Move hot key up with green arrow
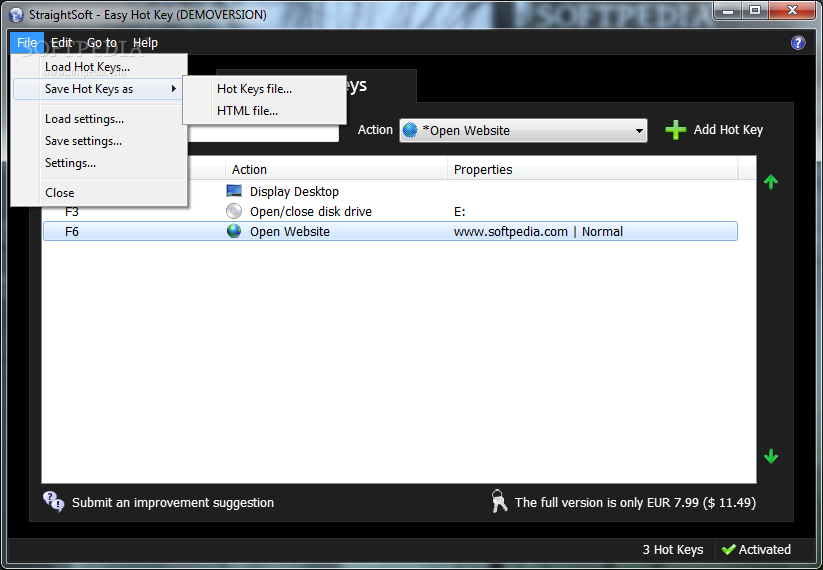The image size is (823, 570). (x=771, y=182)
